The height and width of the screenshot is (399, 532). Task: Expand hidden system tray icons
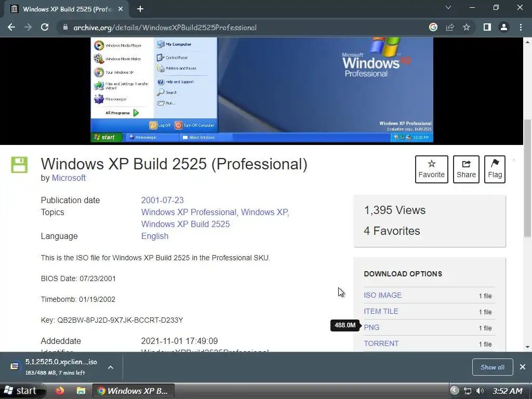[x=454, y=390]
